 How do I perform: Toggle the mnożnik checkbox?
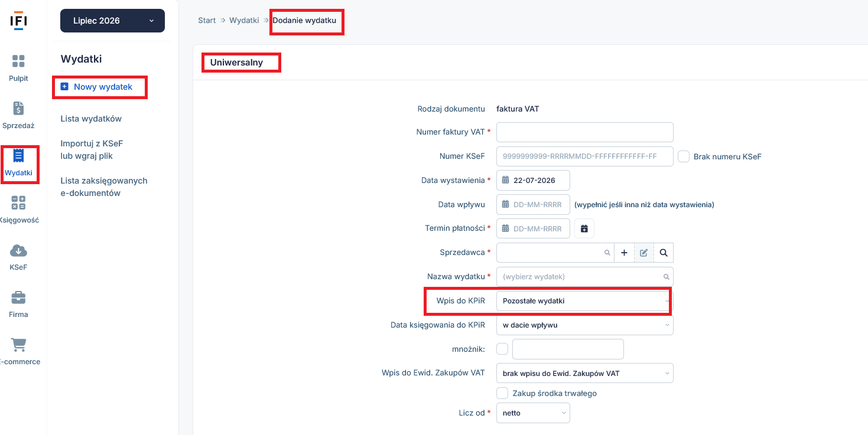point(502,349)
